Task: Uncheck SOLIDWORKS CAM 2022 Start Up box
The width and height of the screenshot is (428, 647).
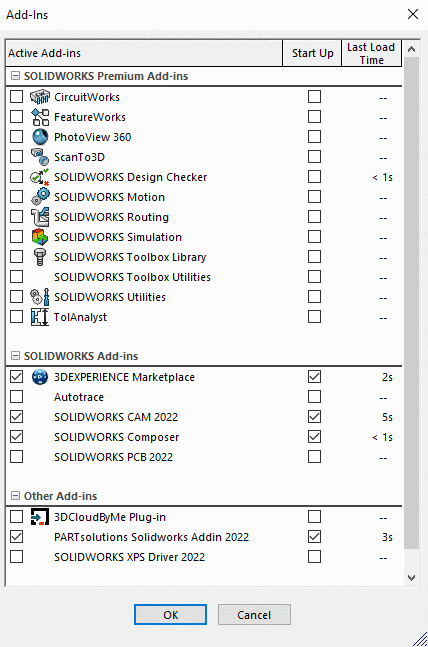Action: tap(314, 417)
